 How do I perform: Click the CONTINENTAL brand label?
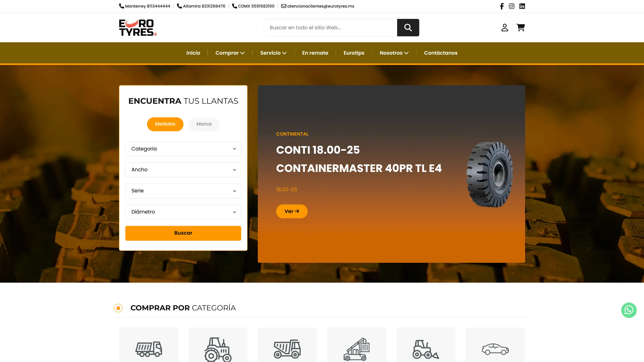(x=292, y=134)
